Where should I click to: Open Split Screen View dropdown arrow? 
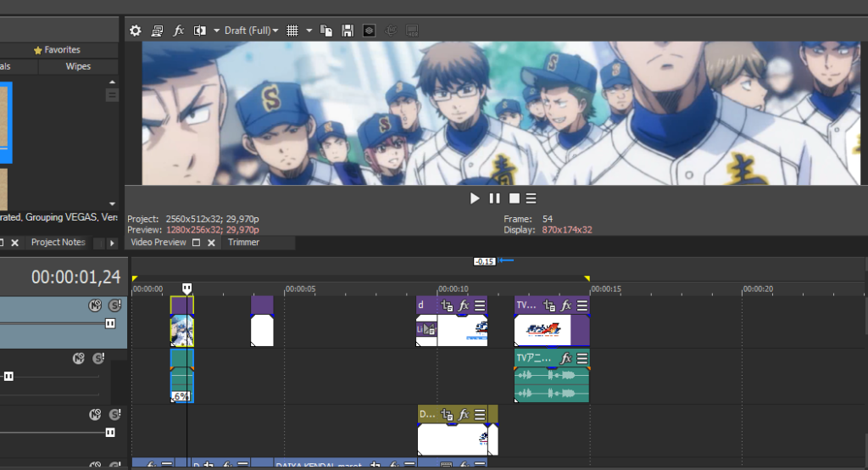pos(216,31)
